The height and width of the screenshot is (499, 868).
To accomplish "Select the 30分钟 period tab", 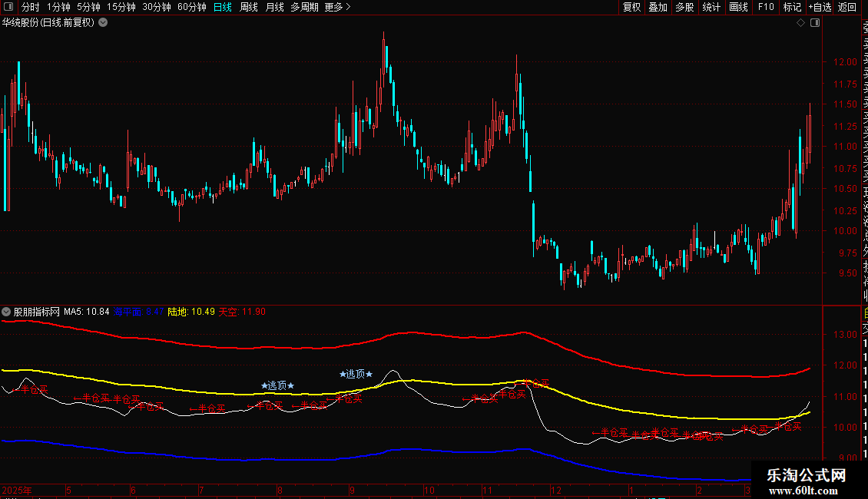I will pyautogui.click(x=157, y=7).
